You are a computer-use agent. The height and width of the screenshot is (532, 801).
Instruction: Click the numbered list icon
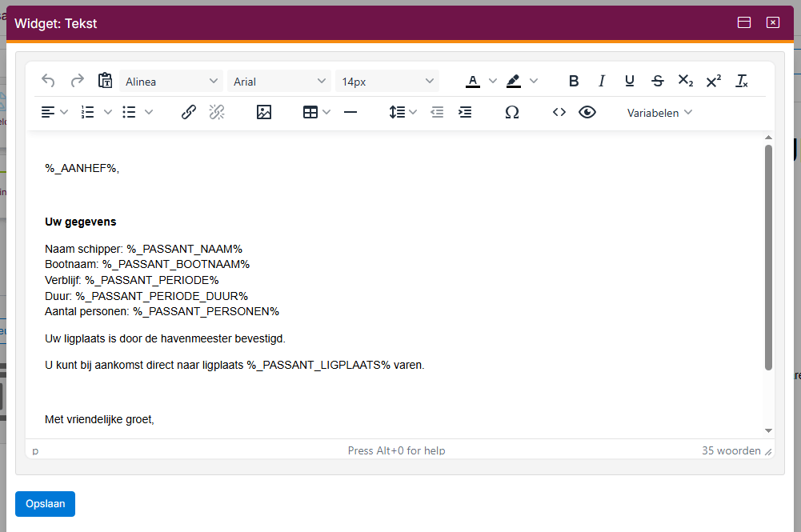pos(88,112)
